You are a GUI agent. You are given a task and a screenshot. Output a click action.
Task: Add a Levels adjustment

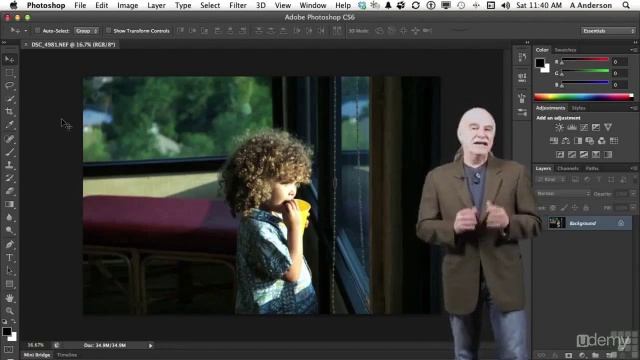572,127
